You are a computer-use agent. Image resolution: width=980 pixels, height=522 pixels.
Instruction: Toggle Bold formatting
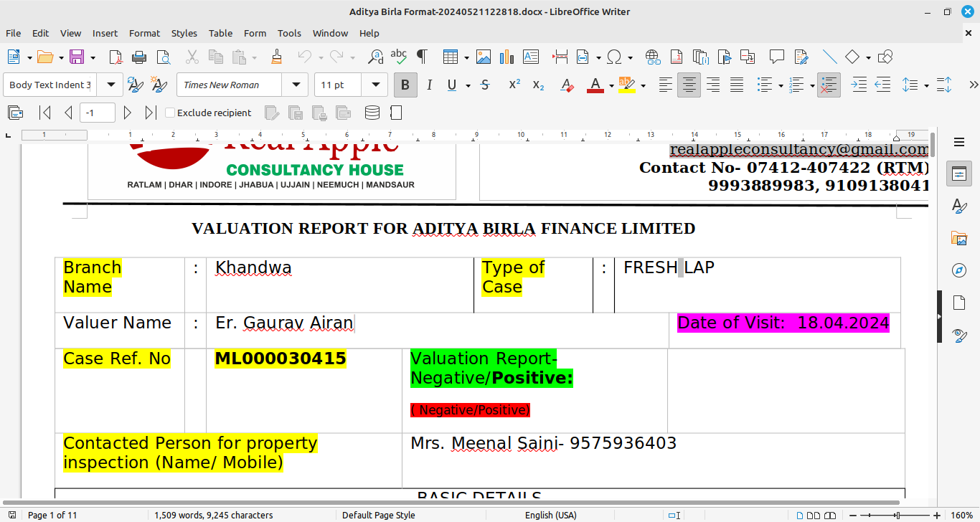point(405,85)
